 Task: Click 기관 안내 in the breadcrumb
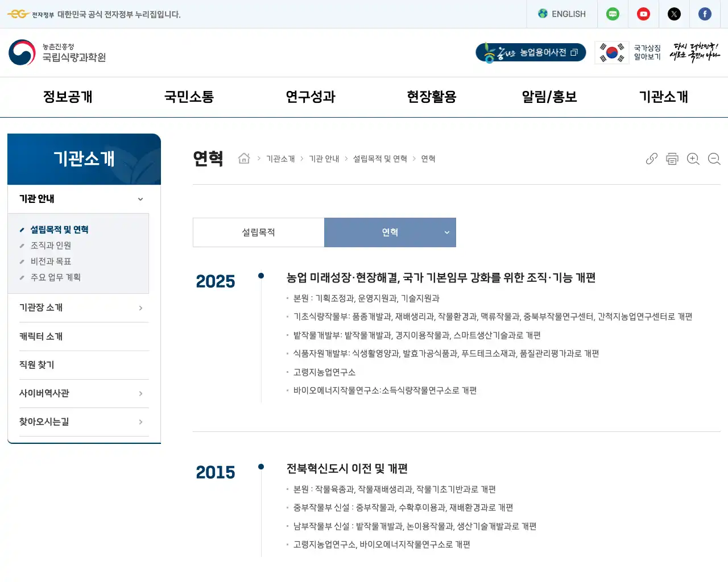[324, 159]
